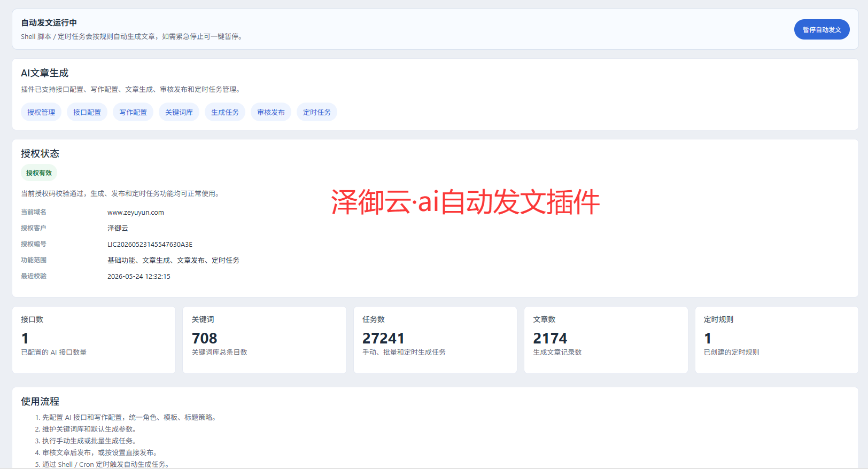
Task: Click the 使用流程 heading
Action: [x=40, y=402]
